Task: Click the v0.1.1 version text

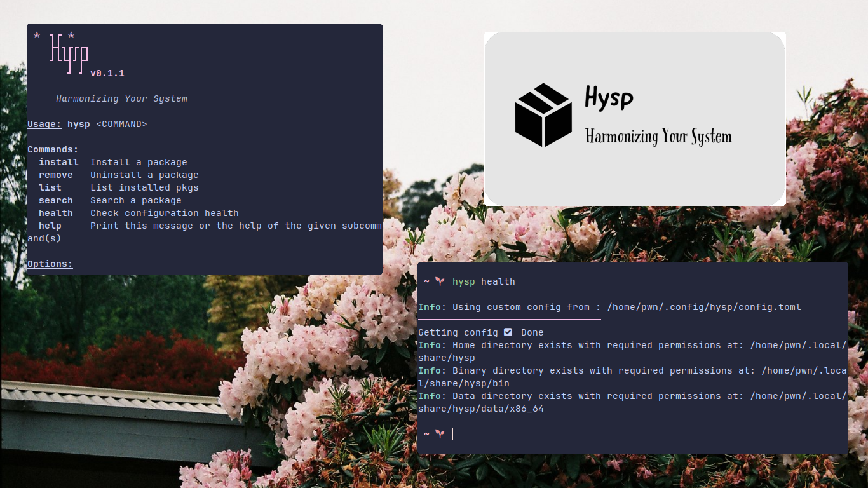Action: tap(107, 73)
